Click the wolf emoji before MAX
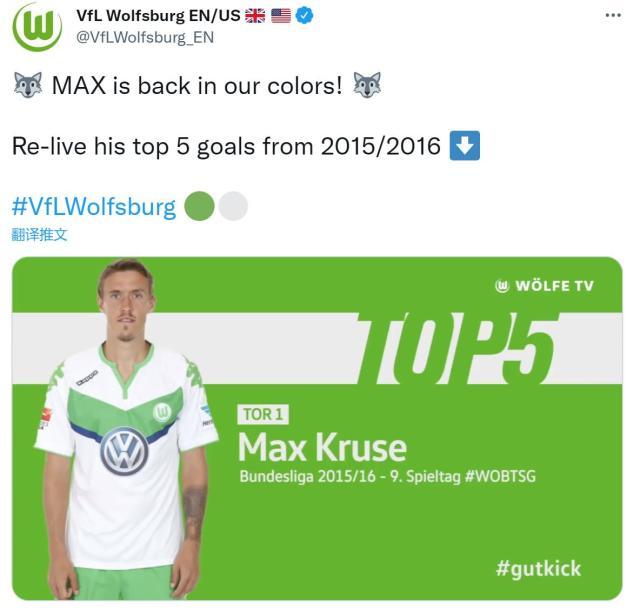The width and height of the screenshot is (640, 611). pyautogui.click(x=28, y=85)
